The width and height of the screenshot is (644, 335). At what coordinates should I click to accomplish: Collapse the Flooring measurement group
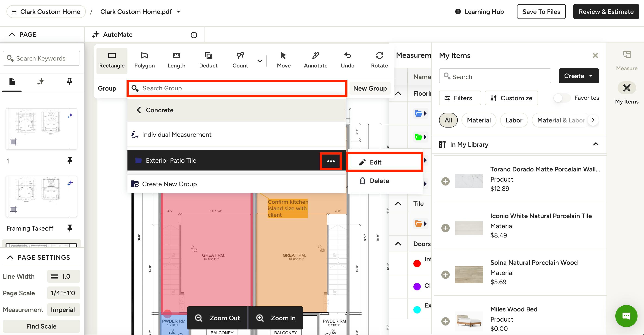click(x=398, y=93)
